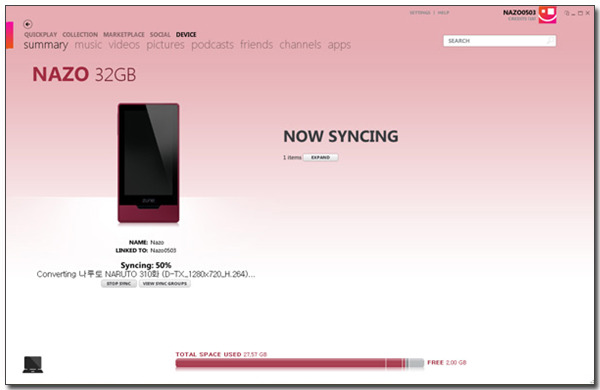Click the NOW SYNCING heading
This screenshot has width=600, height=390.
tap(341, 136)
